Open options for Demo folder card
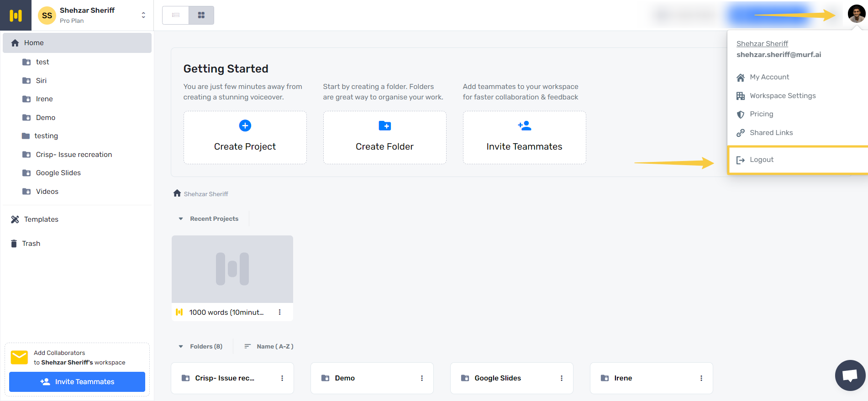The height and width of the screenshot is (401, 868). point(422,378)
